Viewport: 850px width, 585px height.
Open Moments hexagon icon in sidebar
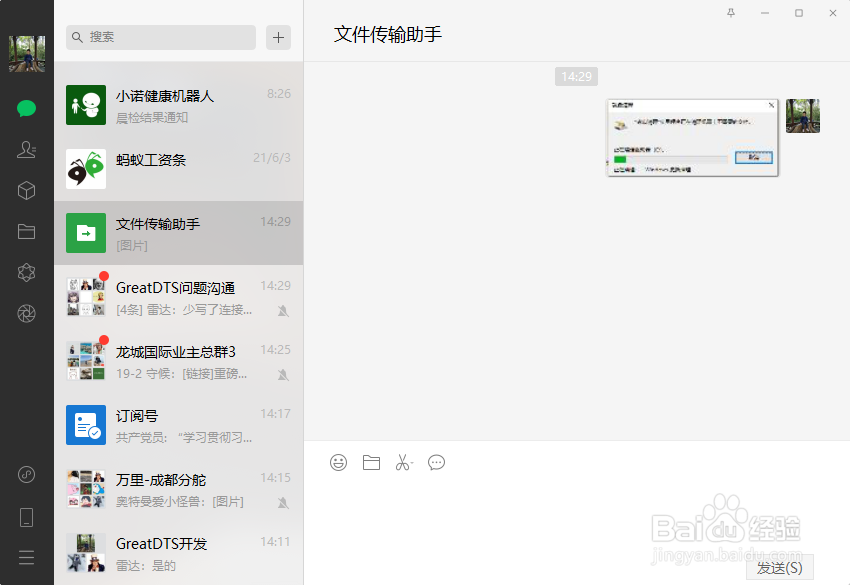[x=26, y=272]
